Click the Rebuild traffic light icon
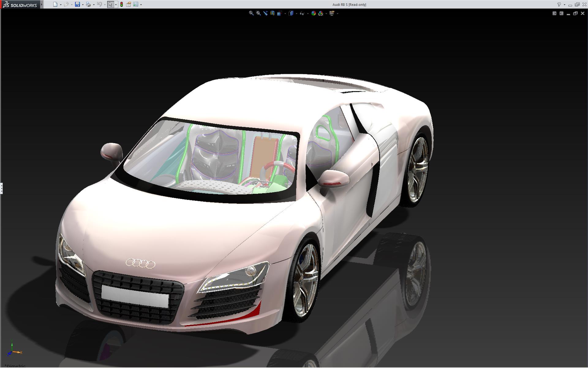The image size is (588, 368). pos(122,4)
